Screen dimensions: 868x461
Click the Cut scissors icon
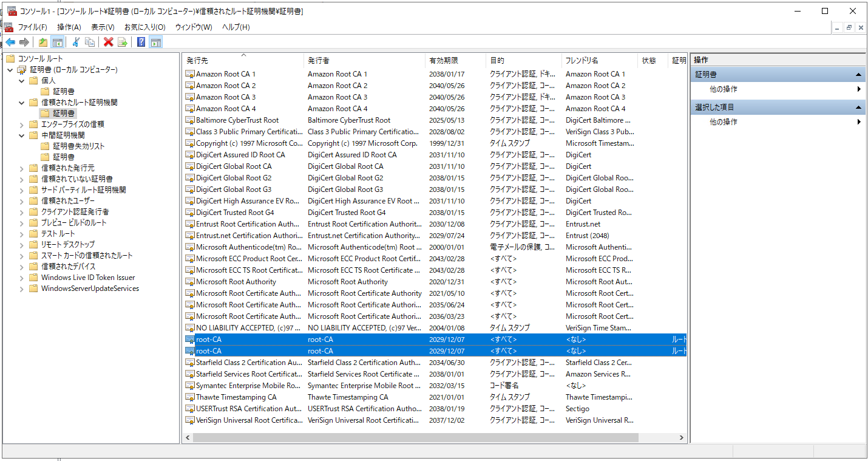point(76,42)
